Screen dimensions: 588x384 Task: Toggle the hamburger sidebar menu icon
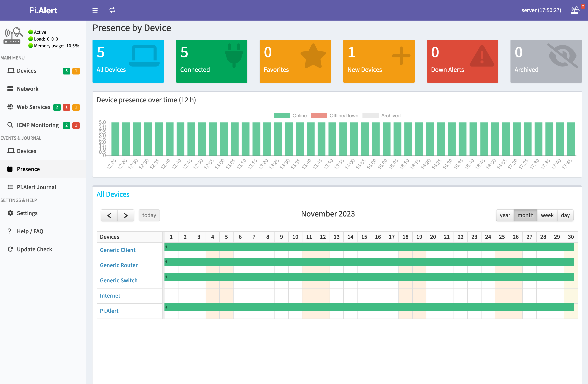pos(95,10)
